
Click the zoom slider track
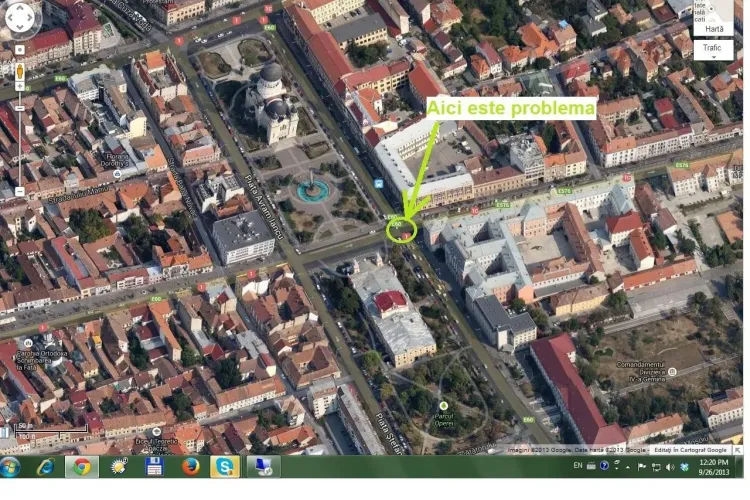[20, 140]
